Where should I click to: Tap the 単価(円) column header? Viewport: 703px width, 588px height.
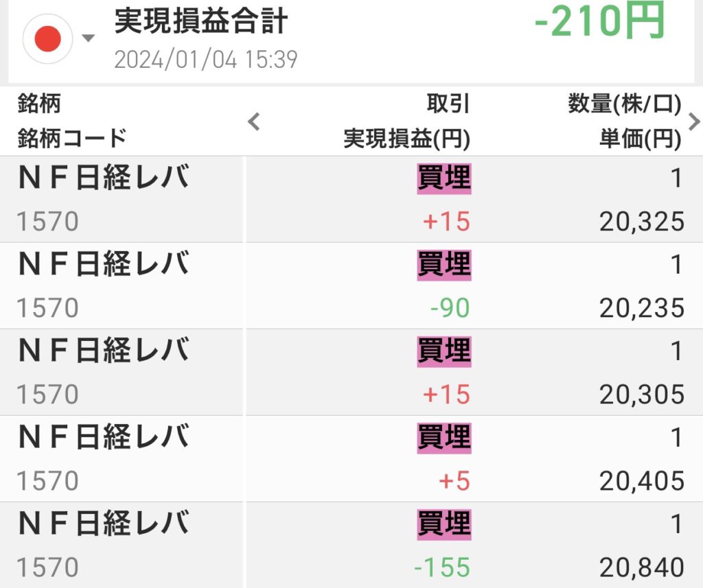(x=638, y=139)
